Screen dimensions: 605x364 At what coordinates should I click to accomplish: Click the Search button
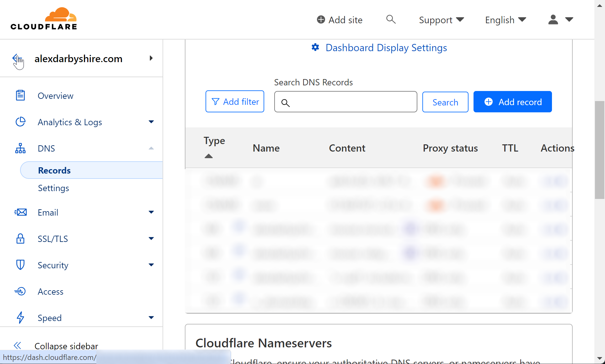tap(445, 102)
